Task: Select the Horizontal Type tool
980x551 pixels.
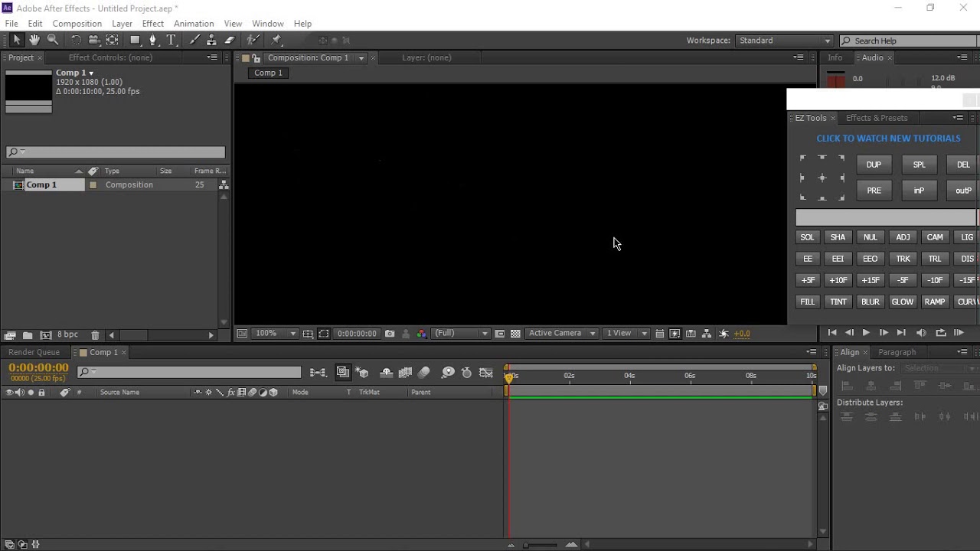Action: point(171,40)
